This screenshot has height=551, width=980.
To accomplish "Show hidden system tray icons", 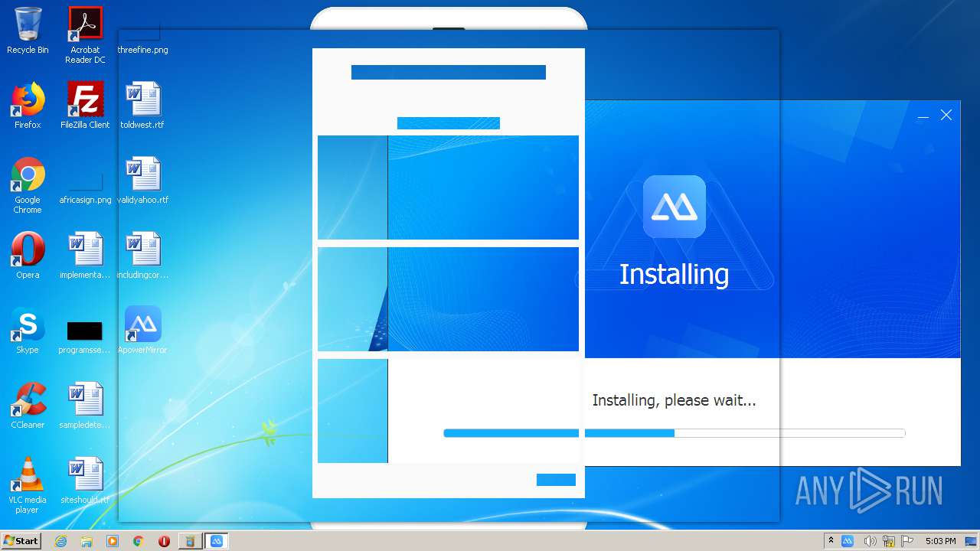I will pos(831,541).
